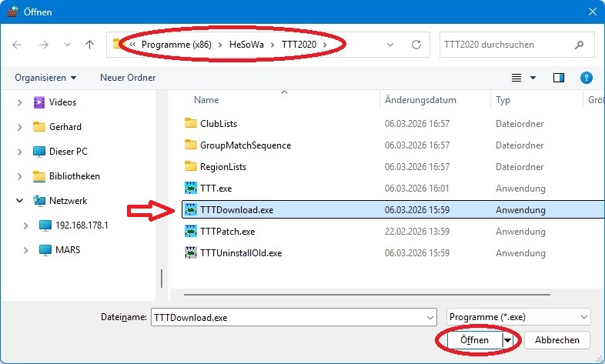Screen dimensions: 605x364
Task: Click the Öffnen button
Action: click(475, 340)
